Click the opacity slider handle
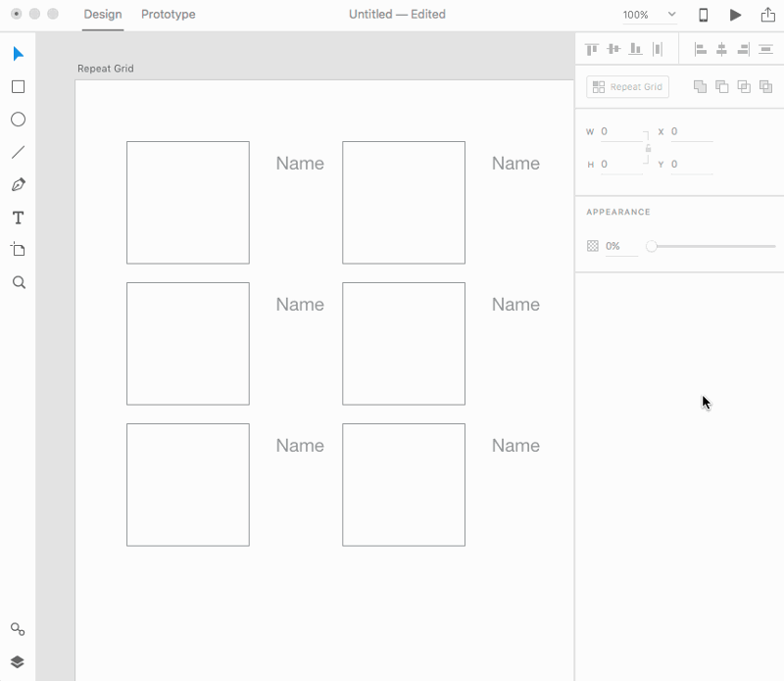784x681 pixels. point(652,246)
